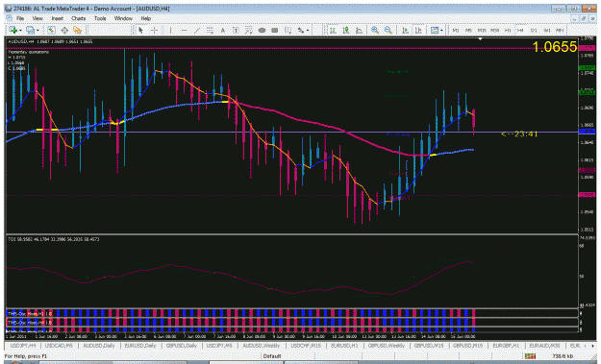Toggle the D1 timeframe button
Screen dimensions: 601x364
tap(534, 30)
